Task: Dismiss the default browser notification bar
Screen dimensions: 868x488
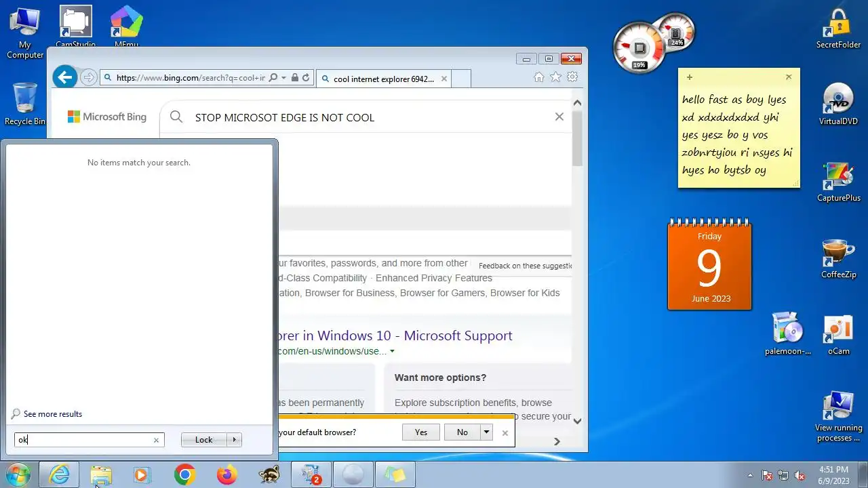Action: point(505,433)
